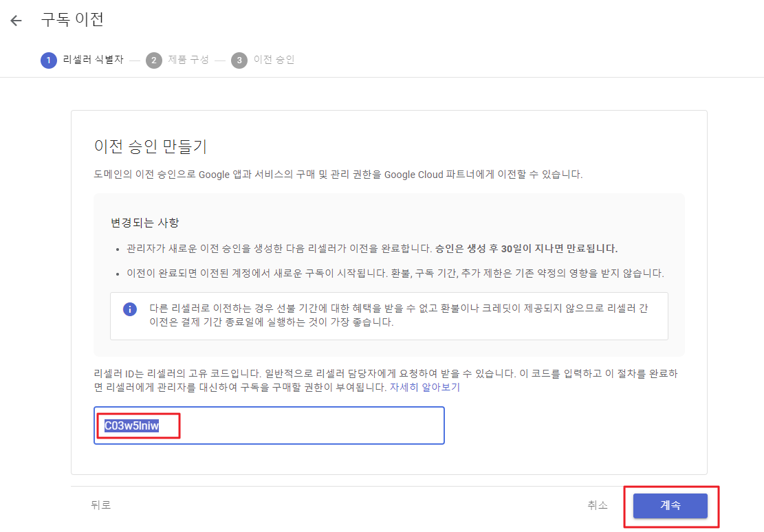Select step 2 circle for 제품 구성

pyautogui.click(x=154, y=60)
